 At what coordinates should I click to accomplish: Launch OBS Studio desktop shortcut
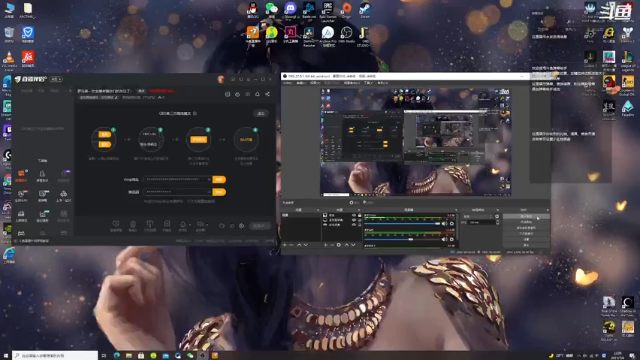(x=346, y=35)
